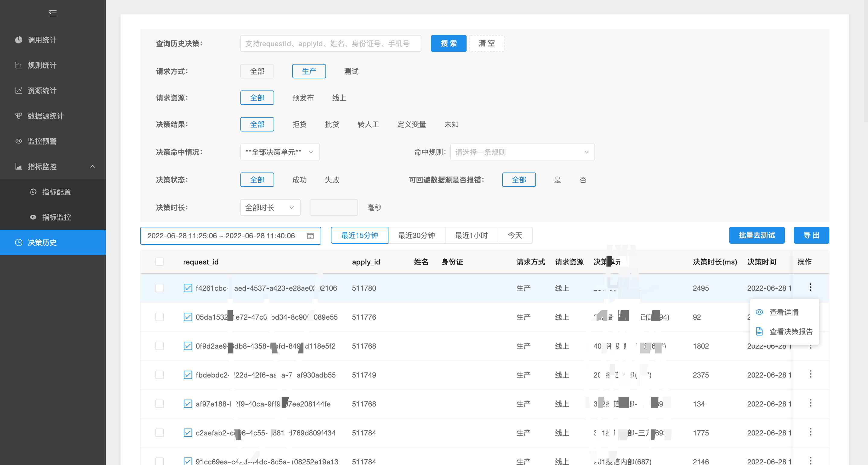The width and height of the screenshot is (868, 465).
Task: Focus the 毫秒 duration input field
Action: [x=334, y=207]
